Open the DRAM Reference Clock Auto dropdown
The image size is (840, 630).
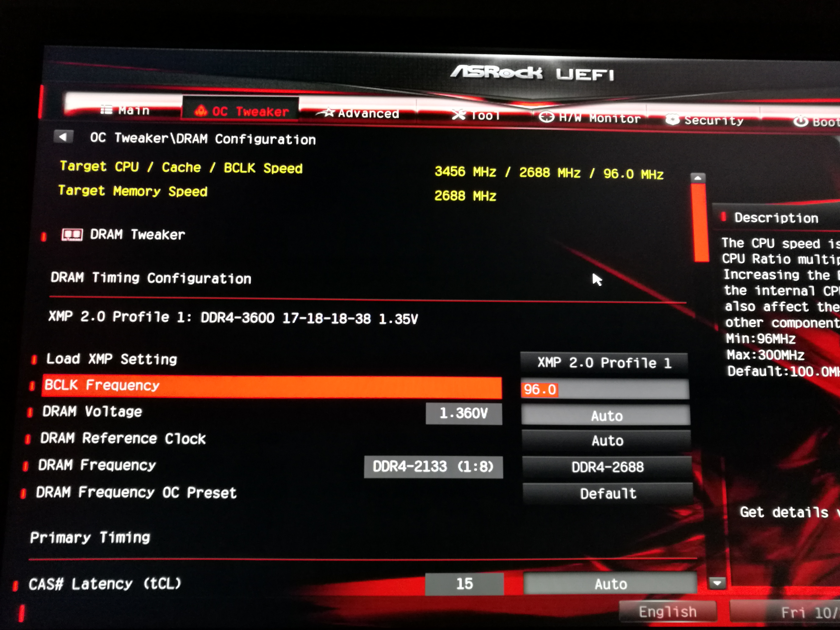606,441
